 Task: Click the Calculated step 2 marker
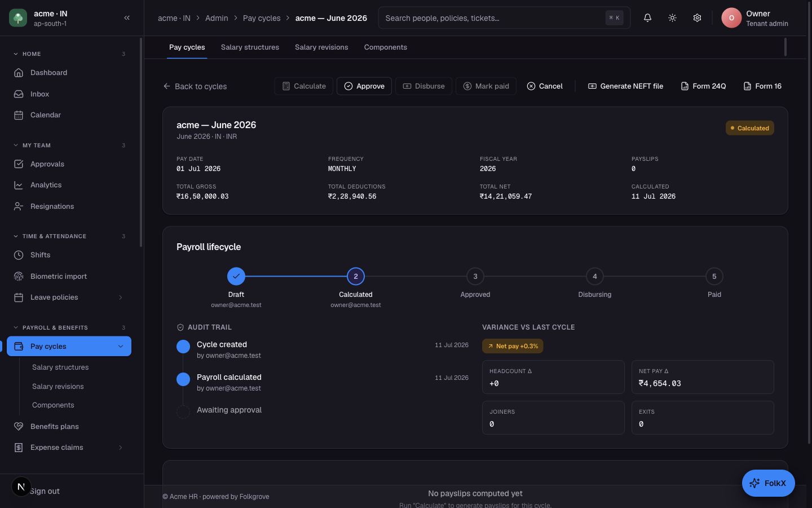(356, 277)
